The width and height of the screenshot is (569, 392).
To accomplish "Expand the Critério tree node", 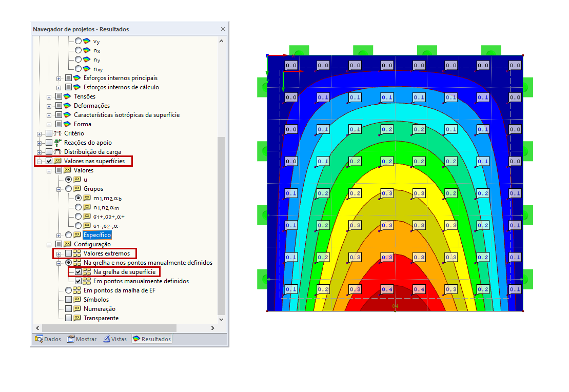I will point(39,134).
